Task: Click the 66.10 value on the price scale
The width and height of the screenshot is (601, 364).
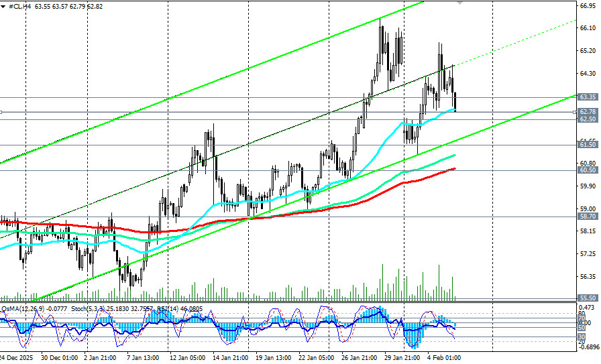Action: (588, 27)
